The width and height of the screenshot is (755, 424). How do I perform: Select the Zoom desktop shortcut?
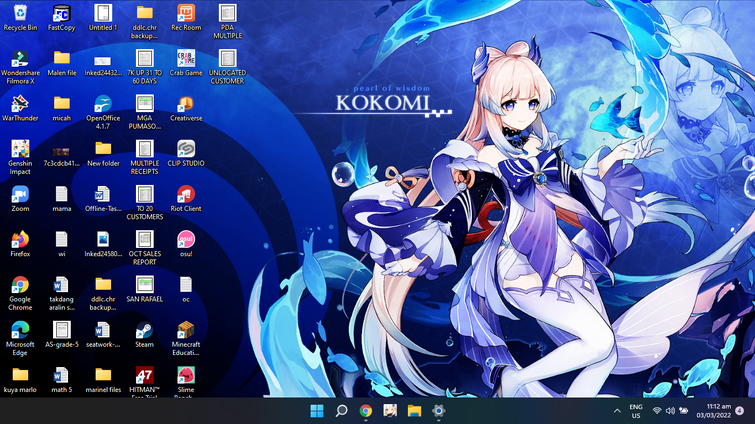20,199
